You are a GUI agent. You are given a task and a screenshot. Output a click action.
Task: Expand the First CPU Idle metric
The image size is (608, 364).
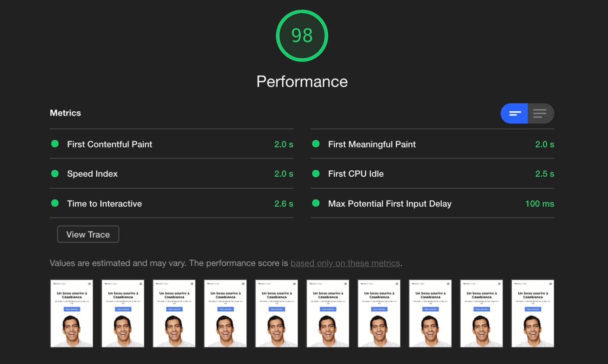[432, 174]
